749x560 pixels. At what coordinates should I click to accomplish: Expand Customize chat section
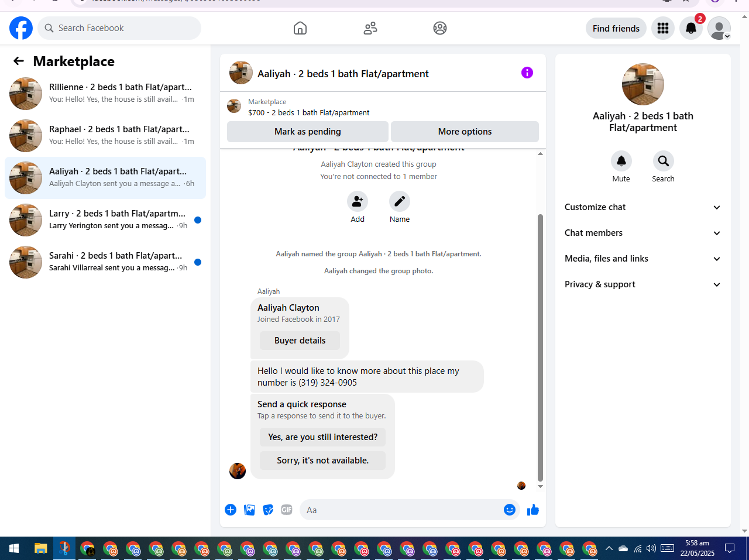[x=643, y=207]
